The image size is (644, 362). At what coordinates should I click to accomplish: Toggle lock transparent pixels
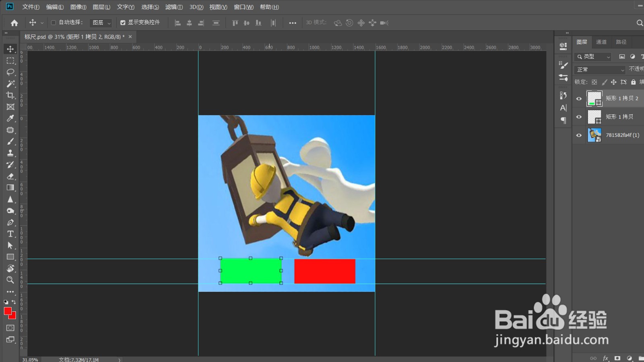pyautogui.click(x=594, y=82)
